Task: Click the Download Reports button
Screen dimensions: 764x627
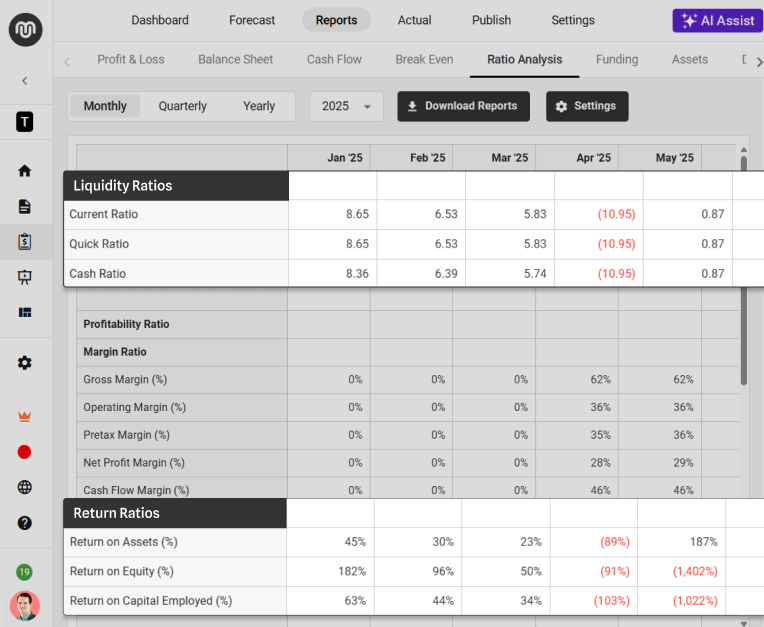Action: [x=463, y=106]
